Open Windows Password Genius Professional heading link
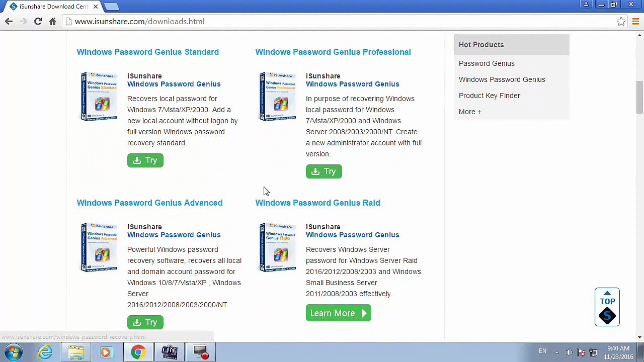This screenshot has height=362, width=644. pyautogui.click(x=333, y=52)
